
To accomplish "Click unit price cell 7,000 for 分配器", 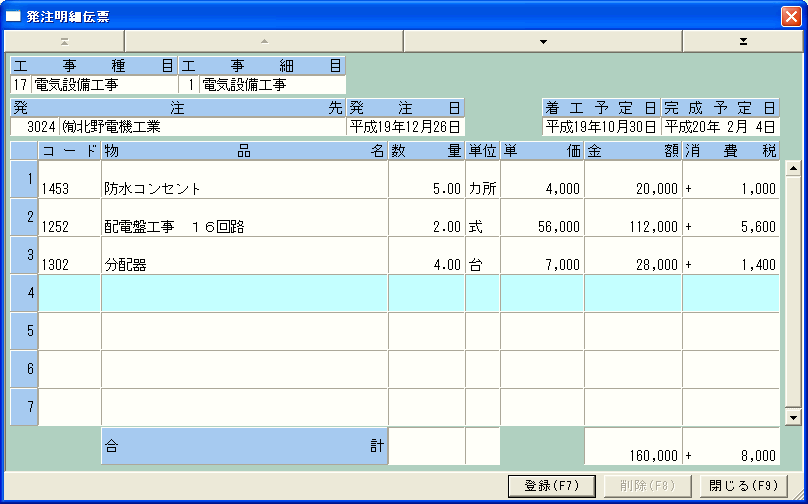I will coord(542,264).
